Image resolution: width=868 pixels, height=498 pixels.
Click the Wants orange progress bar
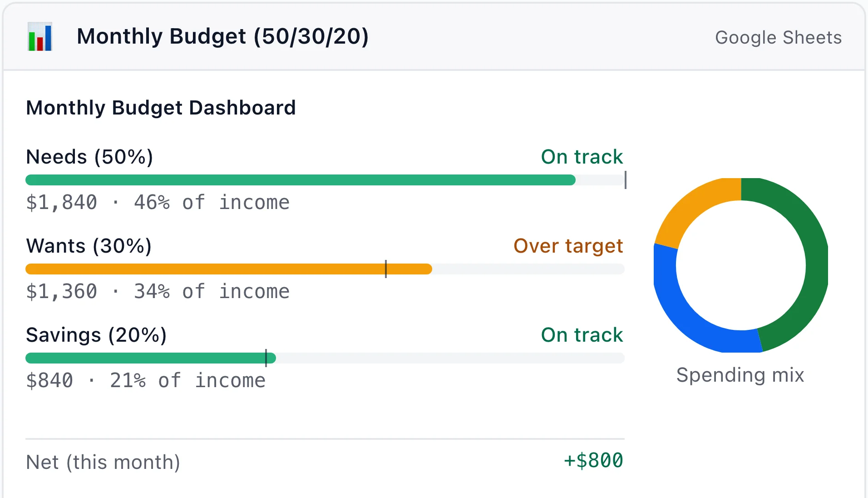(229, 269)
